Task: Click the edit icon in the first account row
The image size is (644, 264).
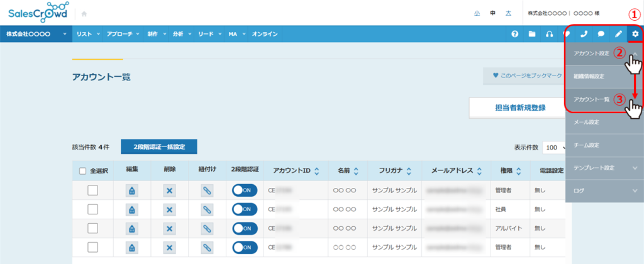Action: tap(132, 191)
